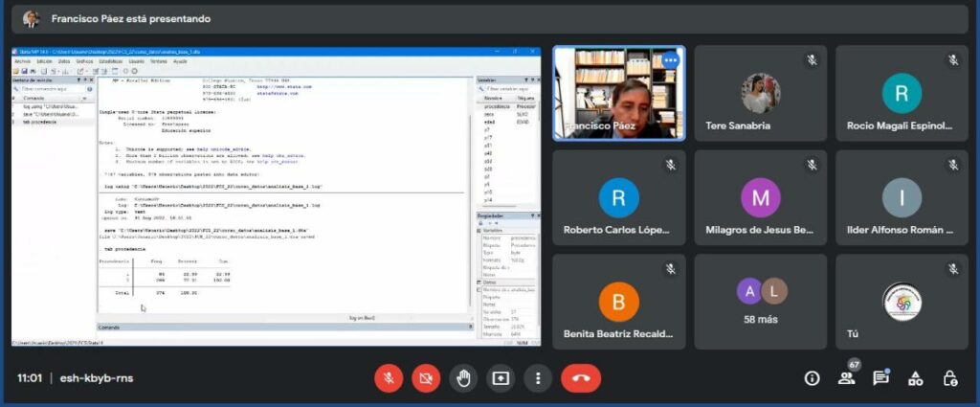Select the Tú self-view tile
This screenshot has height=407, width=980.
[x=902, y=302]
